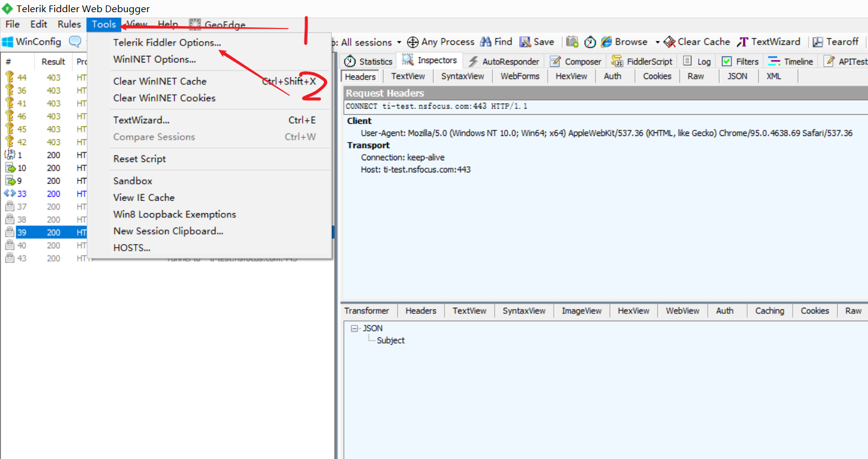This screenshot has height=459, width=868.
Task: Open the Rules menu
Action: coord(69,24)
